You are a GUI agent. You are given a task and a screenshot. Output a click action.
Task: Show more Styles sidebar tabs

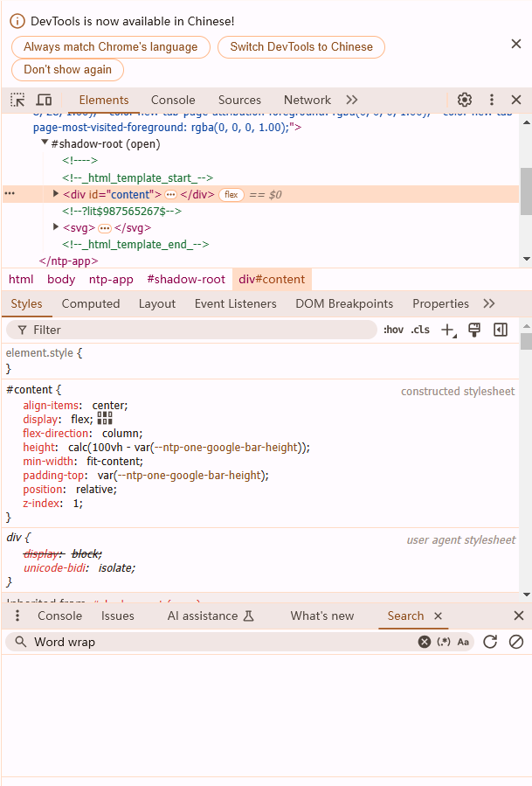(489, 303)
